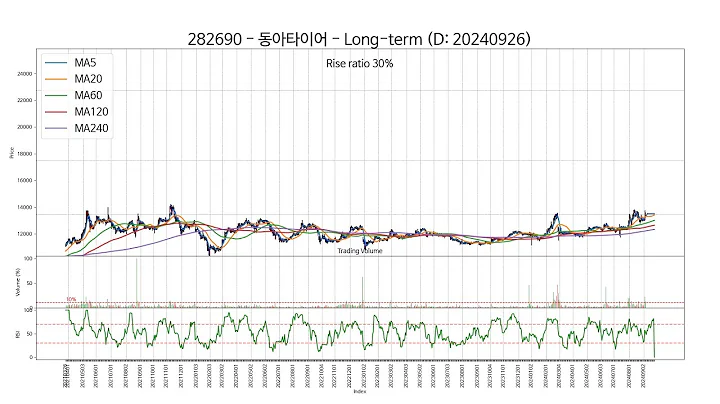This screenshot has width=720, height=404.
Task: Click the 20211101 date tick label
Action: [x=166, y=376]
